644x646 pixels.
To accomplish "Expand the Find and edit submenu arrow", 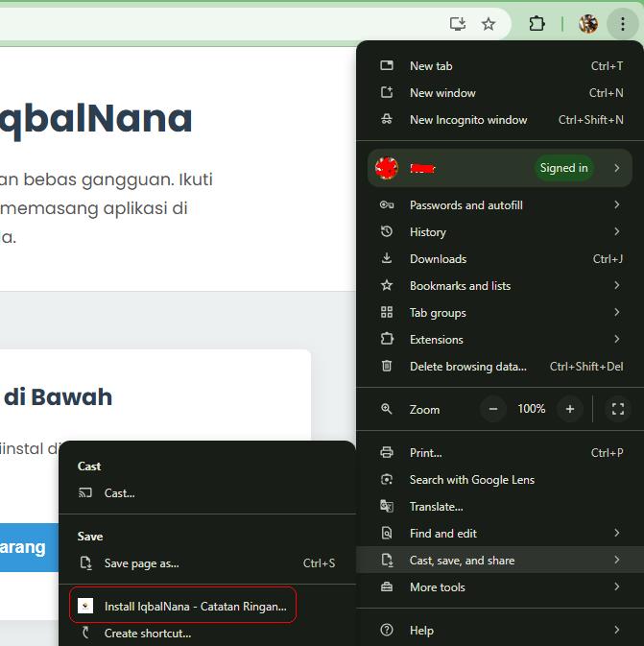I will pos(616,533).
